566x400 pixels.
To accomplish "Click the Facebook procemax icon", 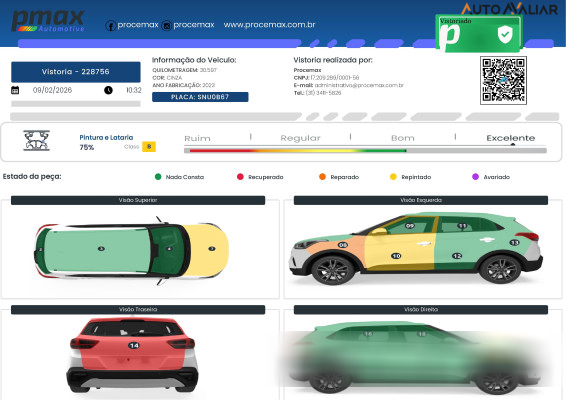I will click(x=110, y=26).
